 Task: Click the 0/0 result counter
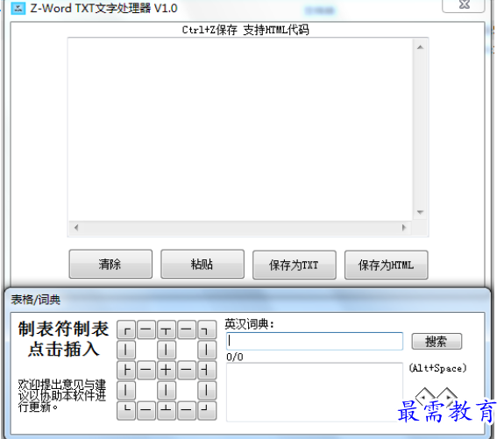tap(235, 357)
